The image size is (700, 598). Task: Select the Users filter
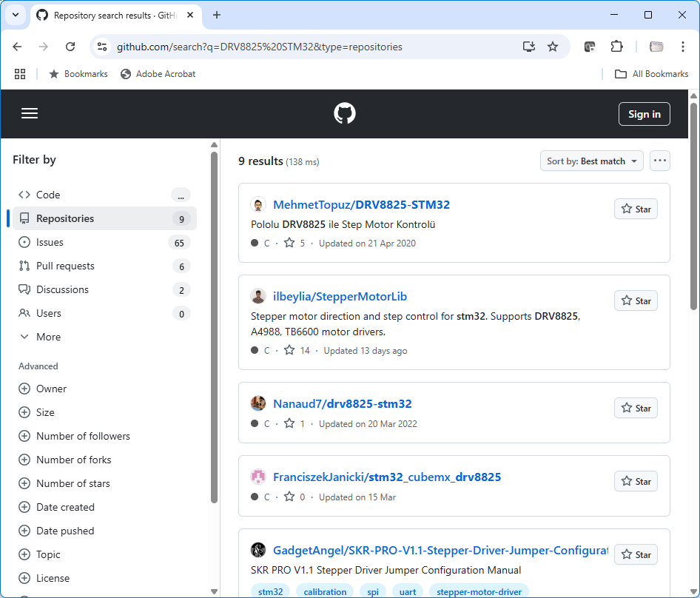click(x=104, y=313)
